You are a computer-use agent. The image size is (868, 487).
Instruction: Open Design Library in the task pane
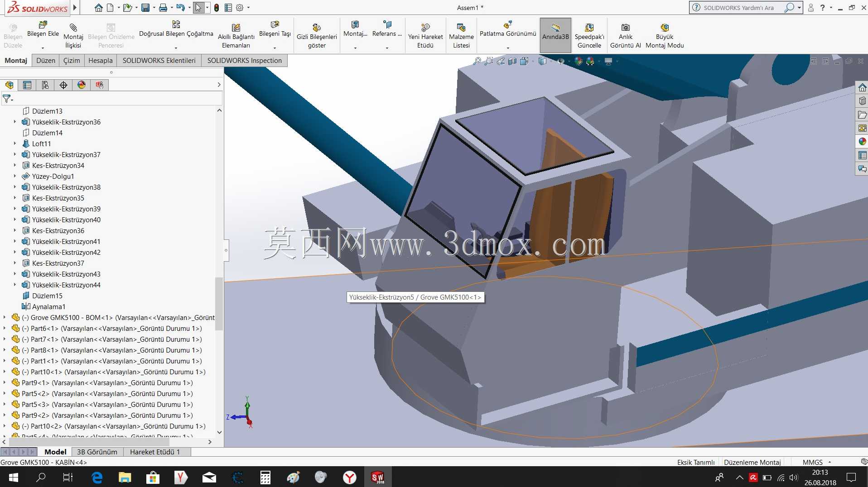862,101
